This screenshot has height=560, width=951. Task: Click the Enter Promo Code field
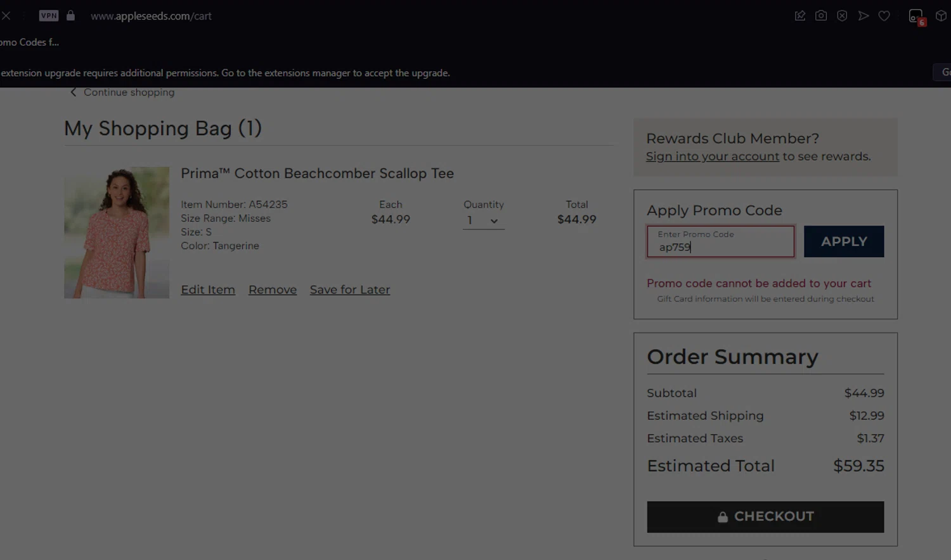pyautogui.click(x=720, y=242)
